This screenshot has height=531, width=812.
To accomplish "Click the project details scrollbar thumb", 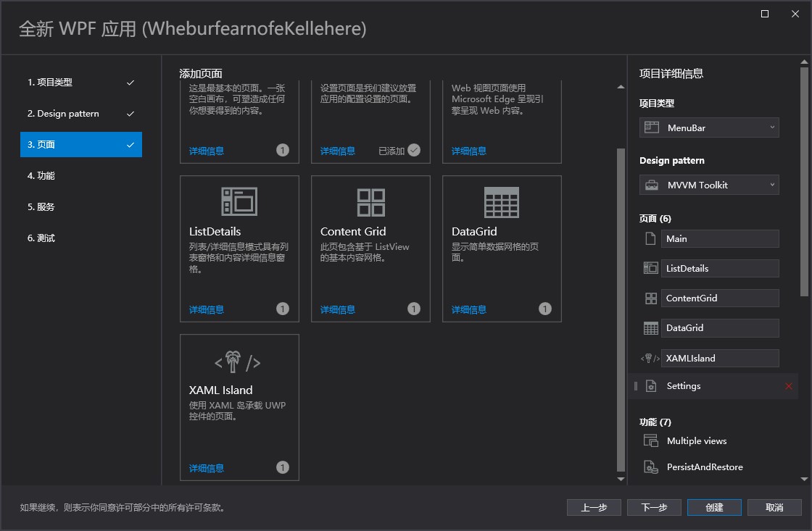I will [804, 182].
